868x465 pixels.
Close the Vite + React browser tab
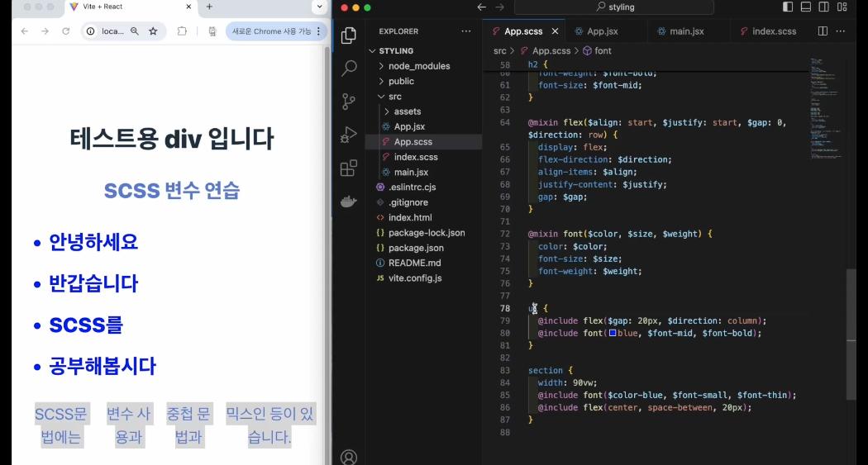tap(188, 7)
